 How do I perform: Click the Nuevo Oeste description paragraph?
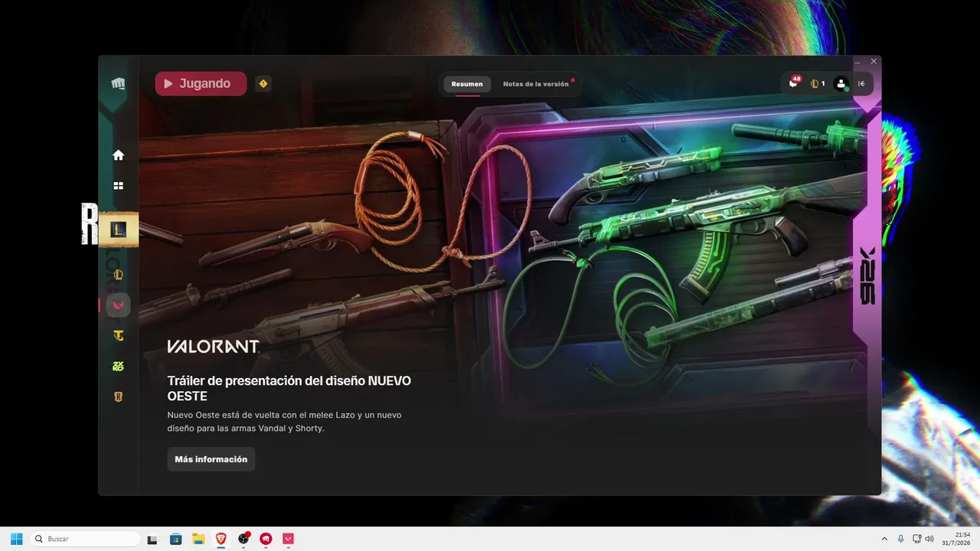point(285,422)
